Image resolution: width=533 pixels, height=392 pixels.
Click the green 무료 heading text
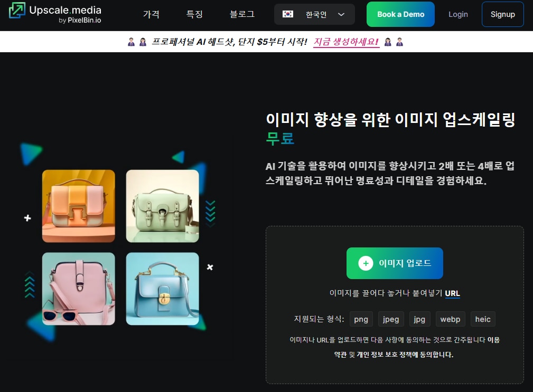[x=280, y=138]
